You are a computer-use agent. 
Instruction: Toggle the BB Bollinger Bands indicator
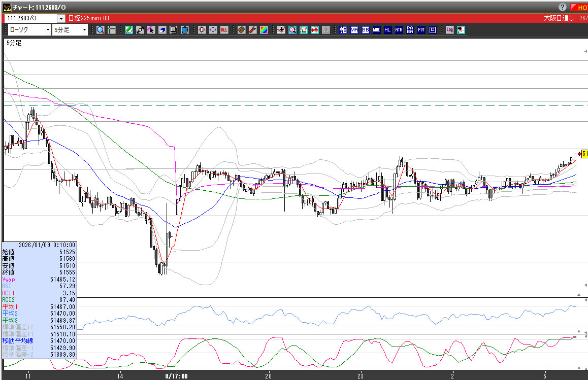tap(365, 30)
